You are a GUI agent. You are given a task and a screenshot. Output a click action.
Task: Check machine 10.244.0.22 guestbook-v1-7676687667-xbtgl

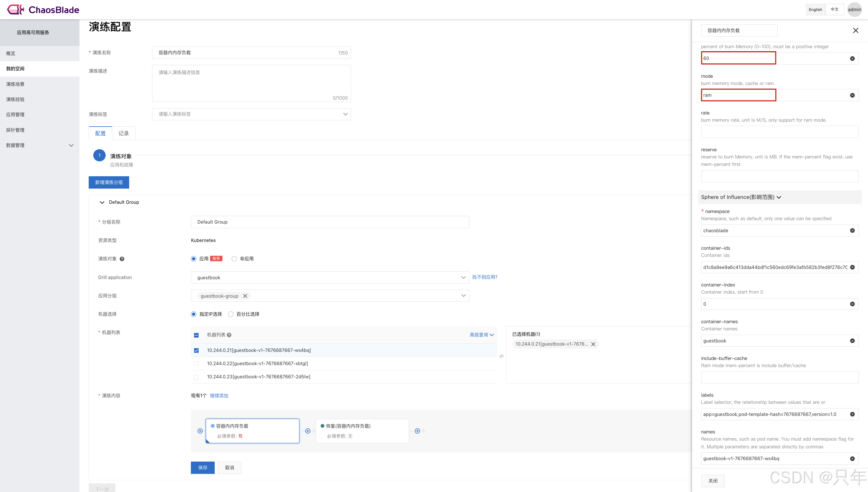point(196,364)
